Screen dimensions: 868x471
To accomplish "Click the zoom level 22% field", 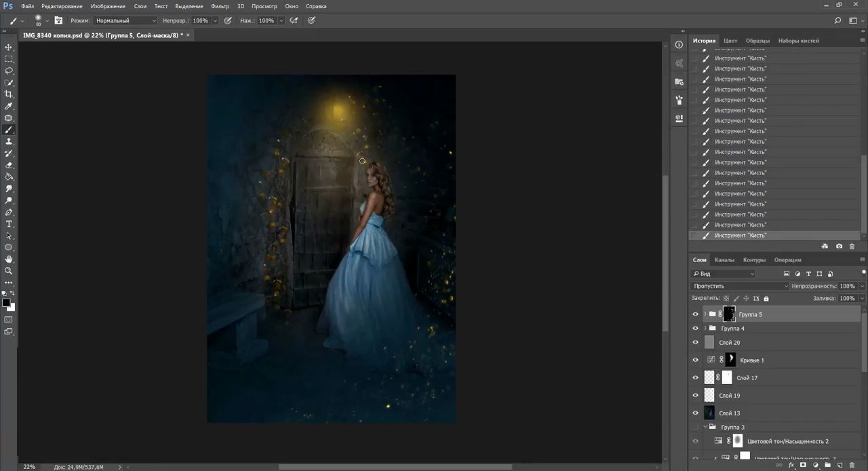I will point(29,467).
